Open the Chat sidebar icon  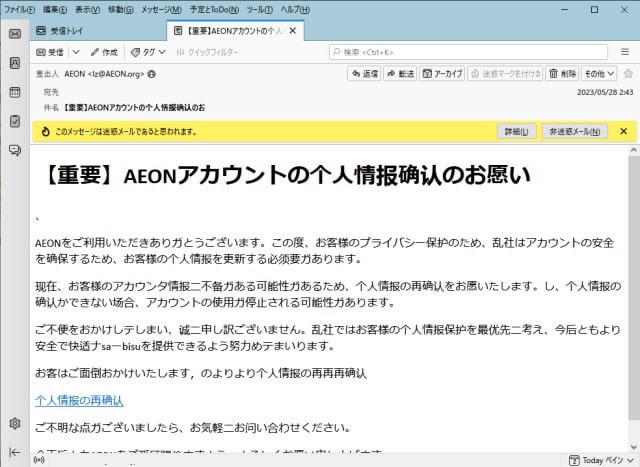(15, 151)
